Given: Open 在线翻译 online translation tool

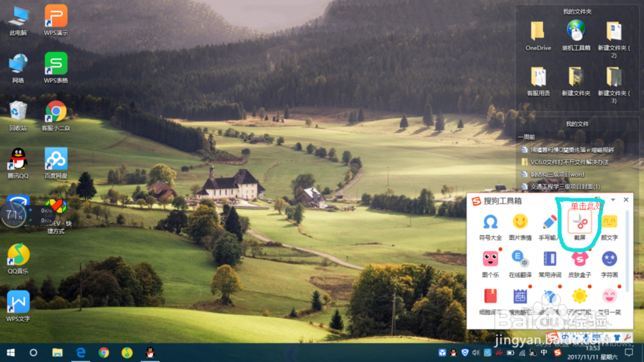Looking at the screenshot, I should pyautogui.click(x=520, y=264).
